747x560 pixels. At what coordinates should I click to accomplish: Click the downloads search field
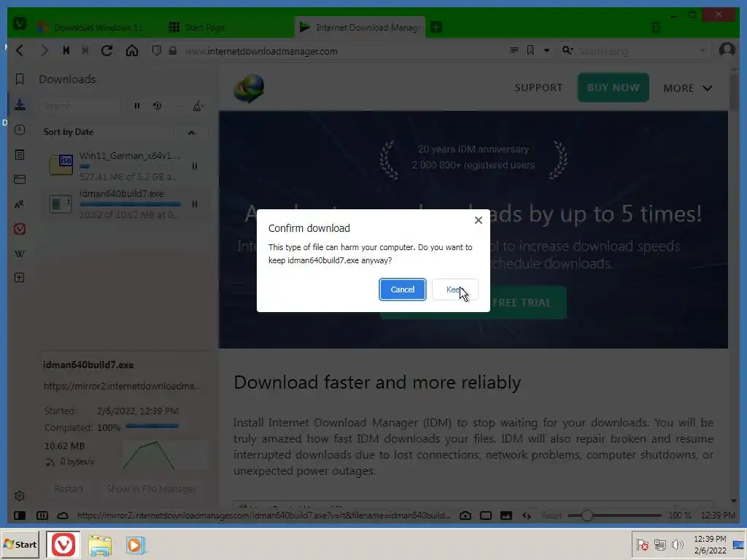coord(80,106)
